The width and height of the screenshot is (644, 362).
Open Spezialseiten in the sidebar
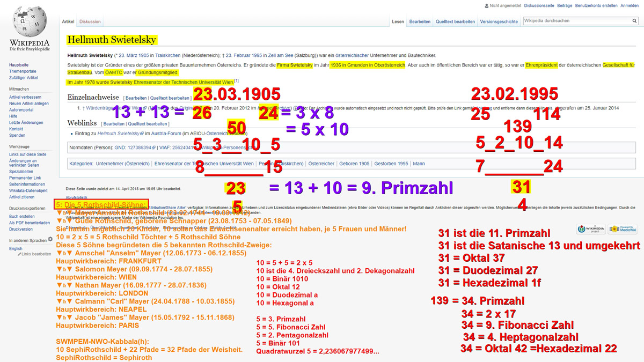[20, 172]
